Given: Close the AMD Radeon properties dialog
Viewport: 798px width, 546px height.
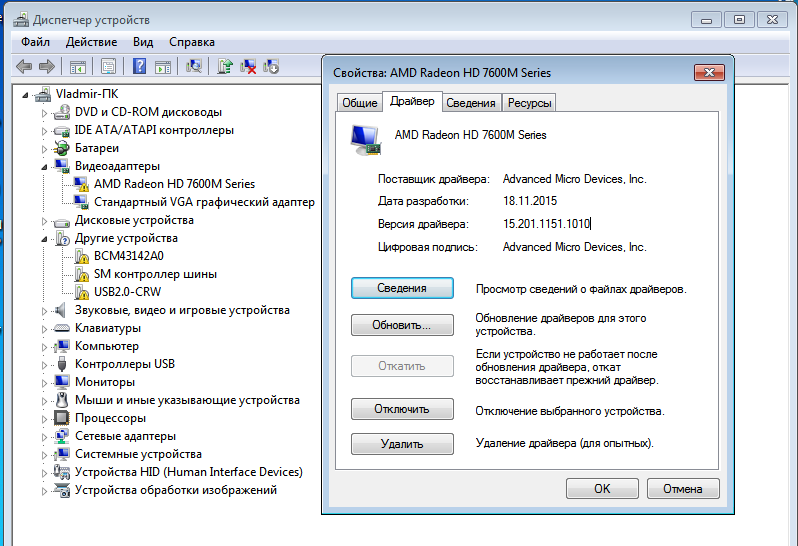Looking at the screenshot, I should (x=709, y=72).
